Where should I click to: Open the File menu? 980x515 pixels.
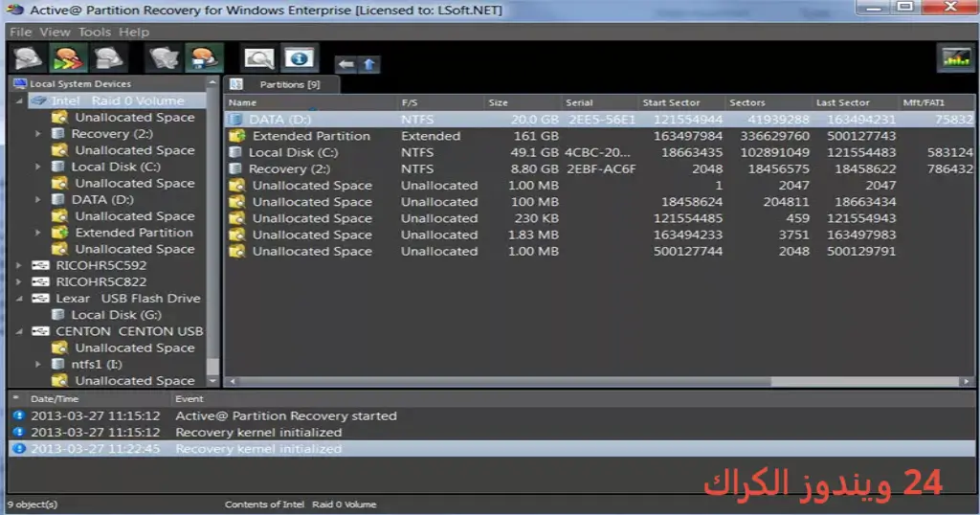[x=21, y=32]
